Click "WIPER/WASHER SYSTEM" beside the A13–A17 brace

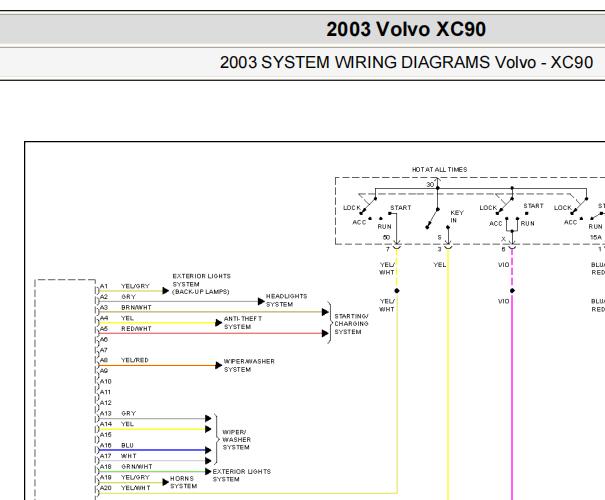click(x=236, y=440)
